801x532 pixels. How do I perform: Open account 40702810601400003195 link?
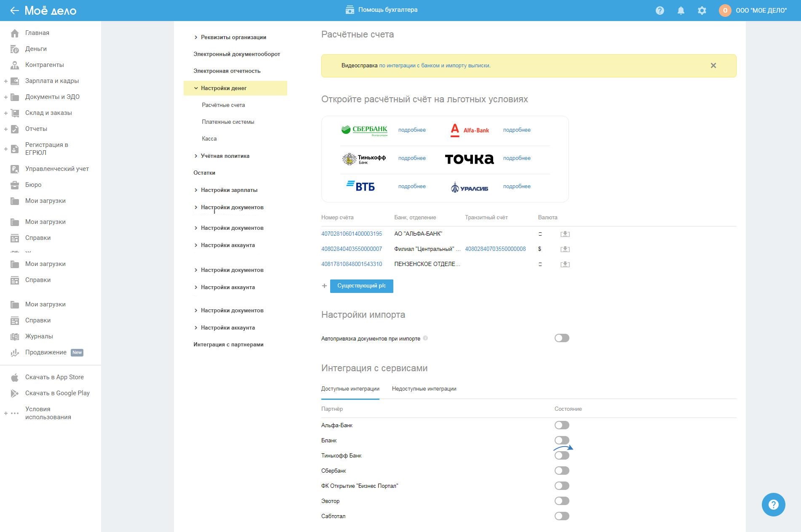tap(352, 234)
